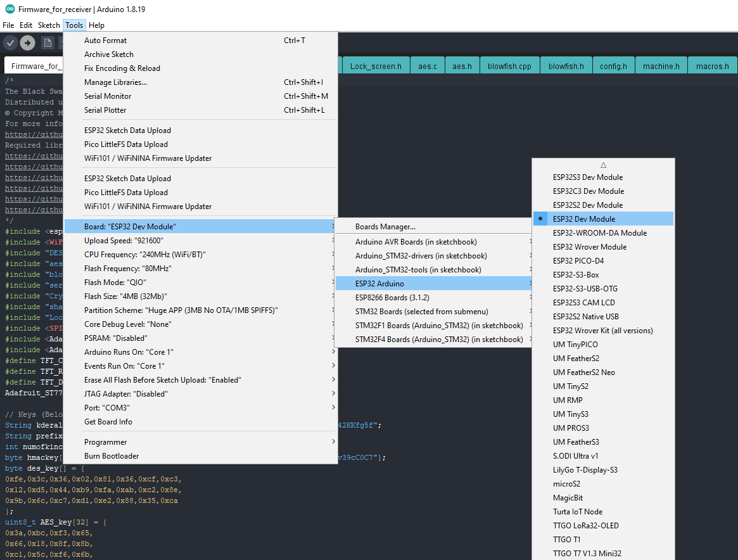This screenshot has height=560, width=738.
Task: Open the File menu
Action: click(x=8, y=25)
